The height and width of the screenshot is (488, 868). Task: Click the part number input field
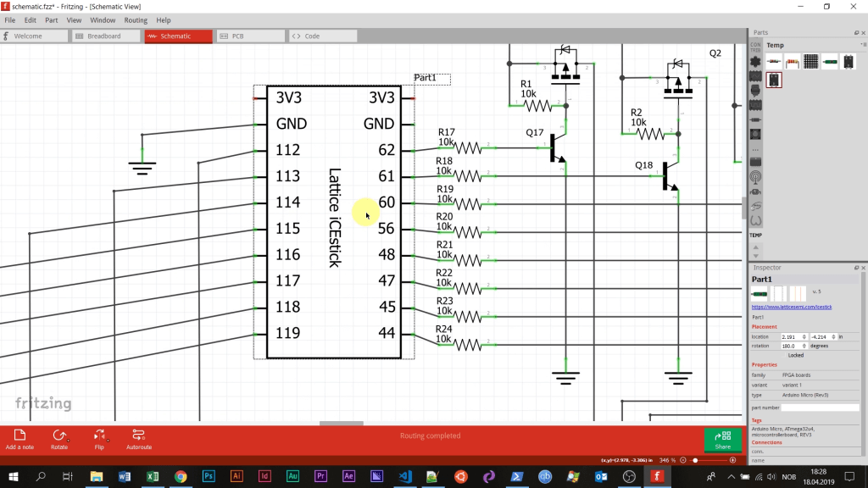819,408
